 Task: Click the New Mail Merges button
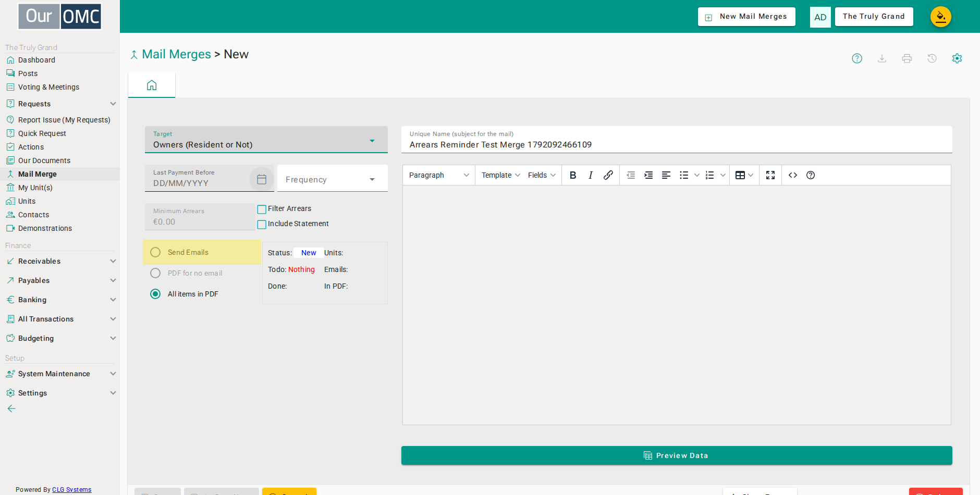click(746, 17)
